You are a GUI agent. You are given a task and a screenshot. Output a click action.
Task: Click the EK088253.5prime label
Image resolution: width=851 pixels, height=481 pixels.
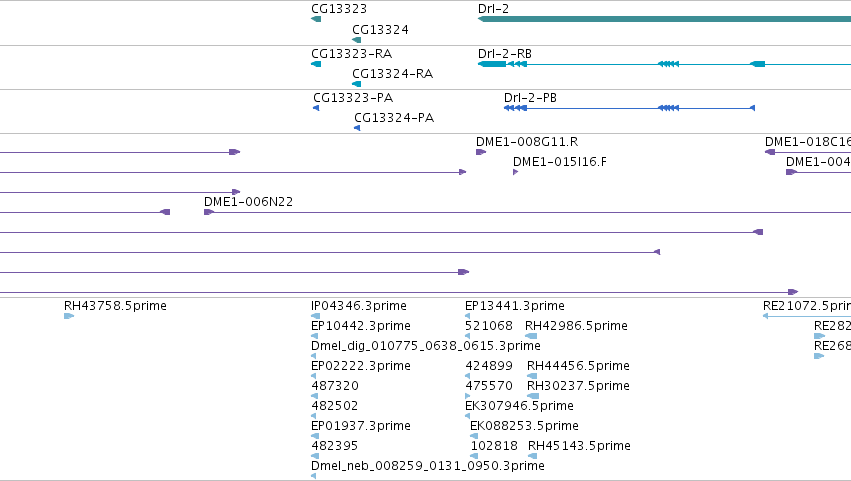click(524, 426)
